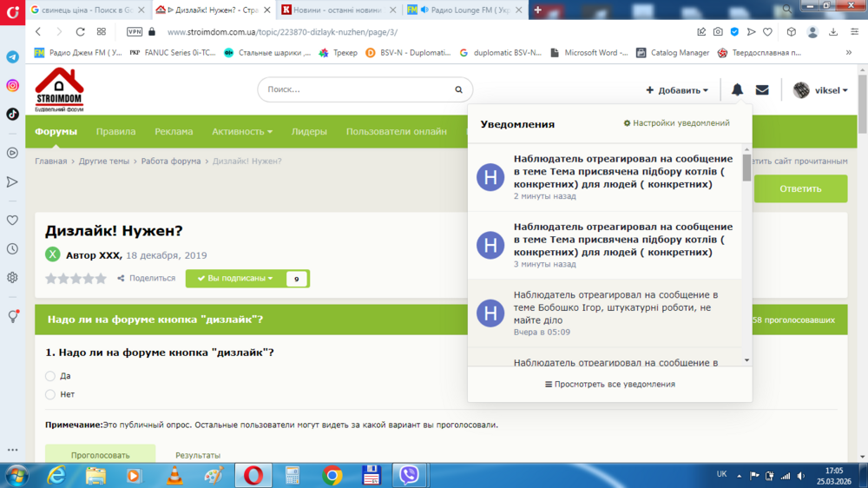Expand the 'Активность' menu

[242, 131]
